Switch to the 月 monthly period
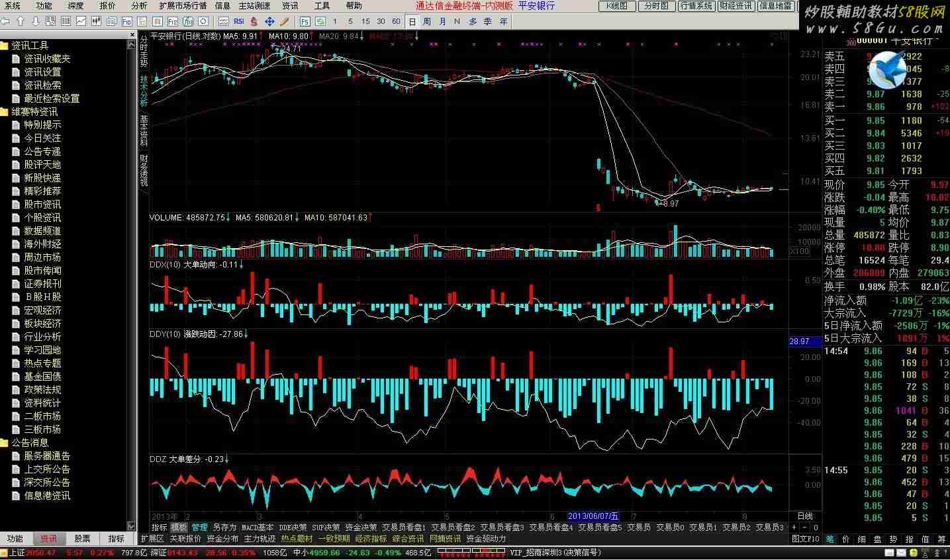 tap(442, 21)
